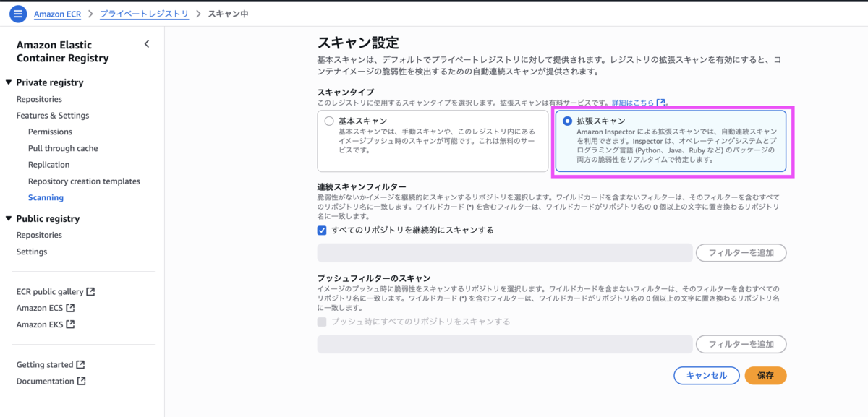The height and width of the screenshot is (417, 868).
Task: Add a filter under 連続スキャンフィルター
Action: click(x=741, y=253)
